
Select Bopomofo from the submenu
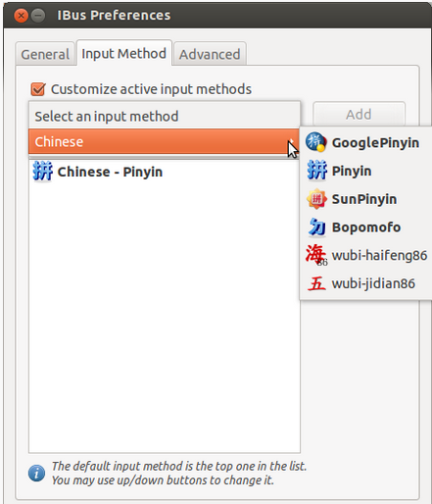tap(365, 227)
